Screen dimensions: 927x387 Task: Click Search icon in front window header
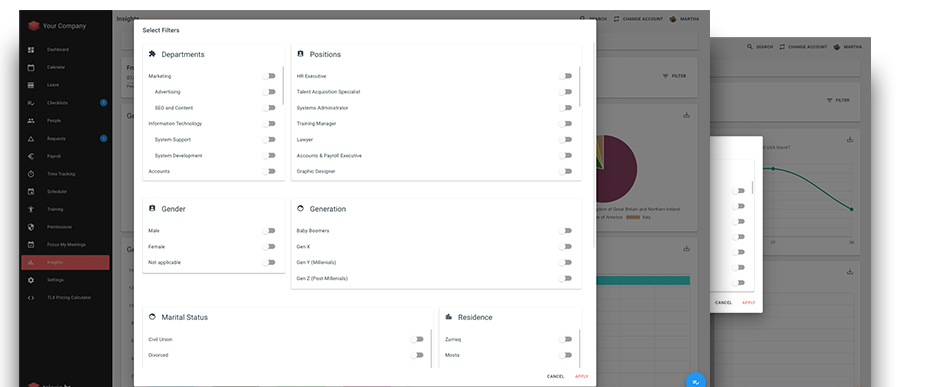pyautogui.click(x=582, y=19)
